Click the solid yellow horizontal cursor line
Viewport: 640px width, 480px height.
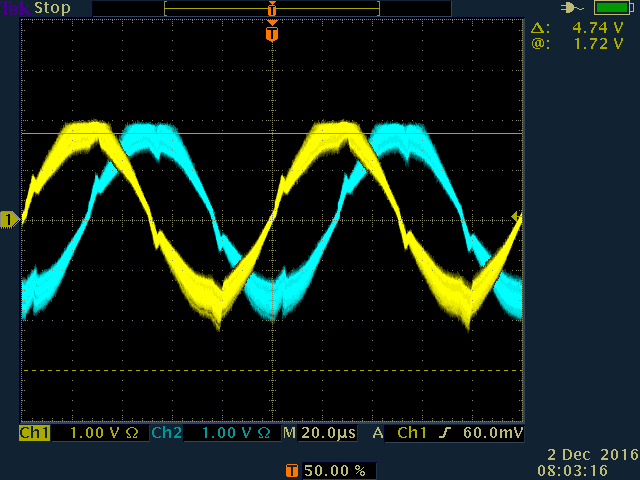point(272,133)
